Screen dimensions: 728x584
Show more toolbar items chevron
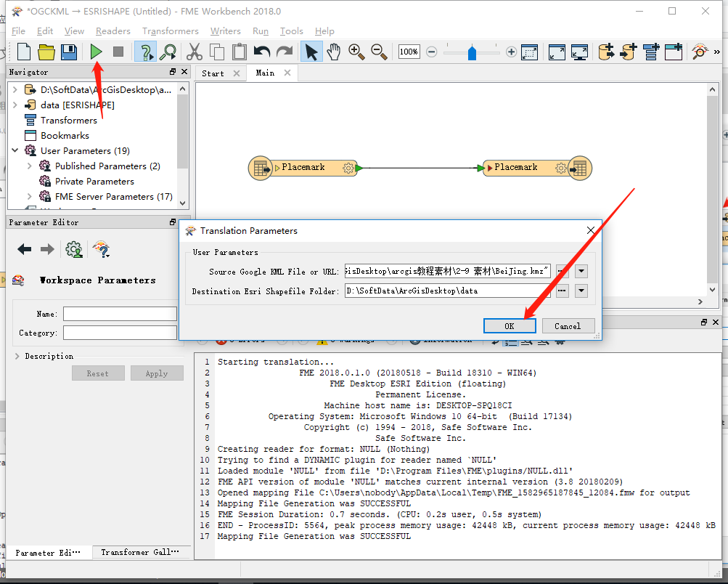[x=717, y=52]
